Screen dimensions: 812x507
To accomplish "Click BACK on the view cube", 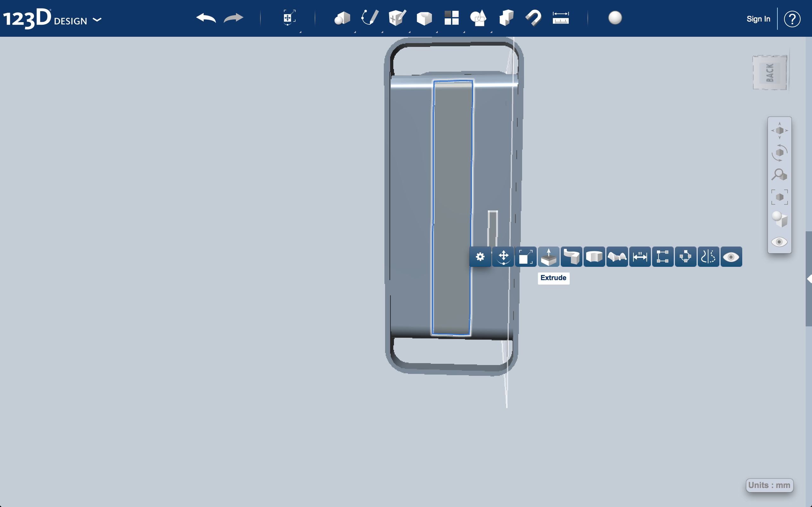I will pos(770,71).
